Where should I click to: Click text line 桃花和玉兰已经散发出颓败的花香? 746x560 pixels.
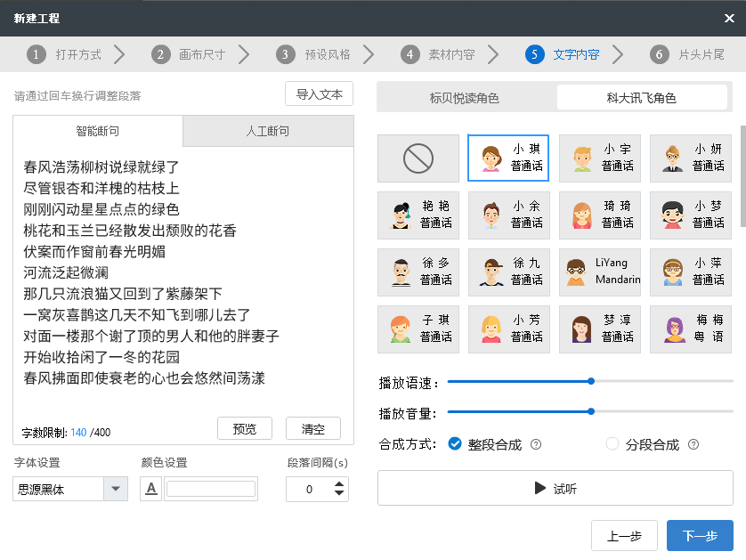[130, 231]
